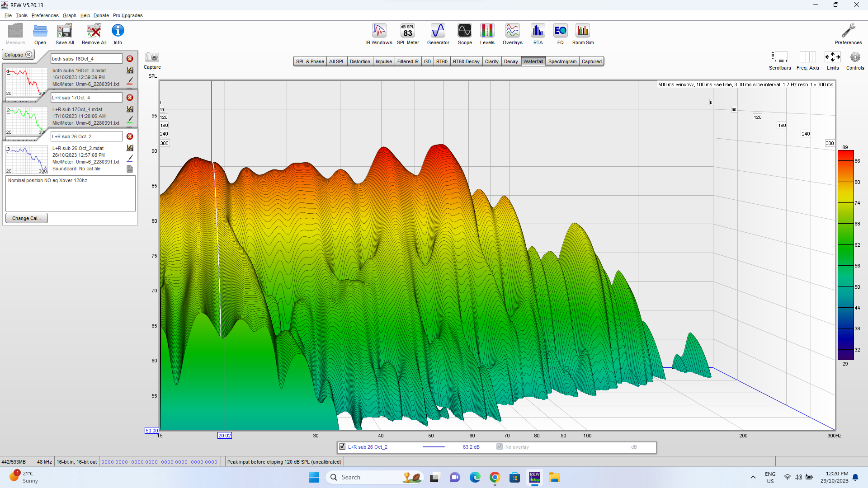Image resolution: width=868 pixels, height=488 pixels.
Task: Toggle the Freq. Axis mode
Action: (x=807, y=57)
